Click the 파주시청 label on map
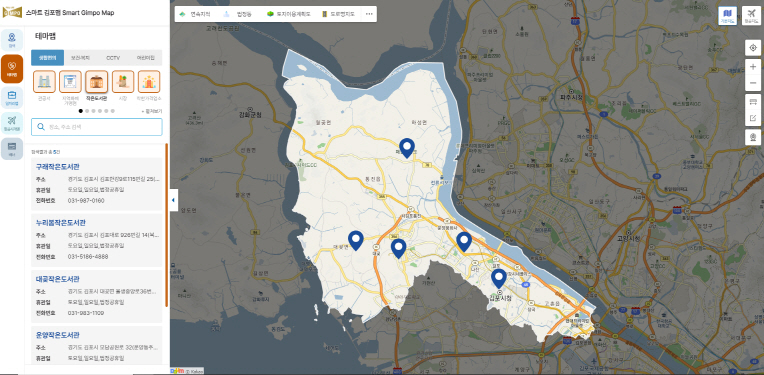The height and width of the screenshot is (375, 764). coord(572,97)
